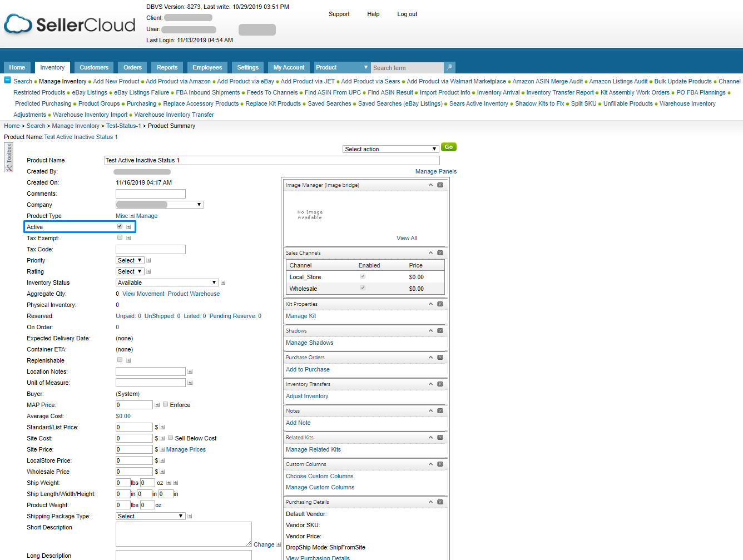Screen dimensions: 743x560
Task: Tick the Sell Below Cost checkbox
Action: [170, 438]
